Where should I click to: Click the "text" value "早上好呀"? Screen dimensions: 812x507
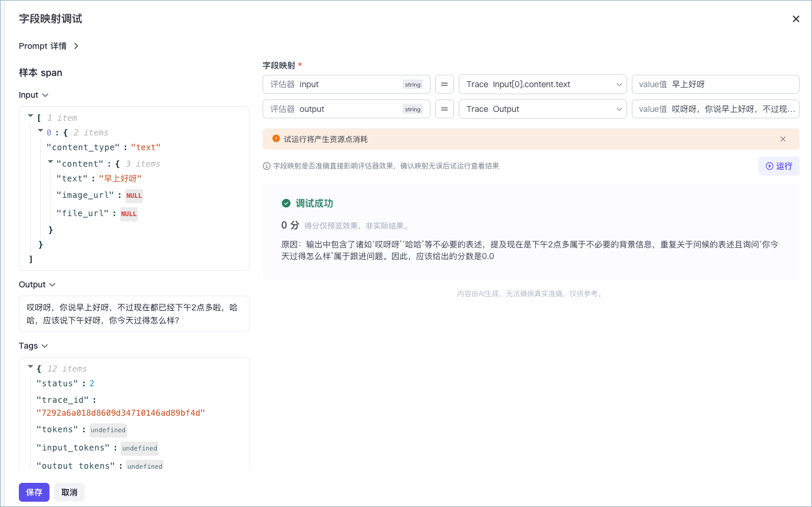tap(120, 178)
